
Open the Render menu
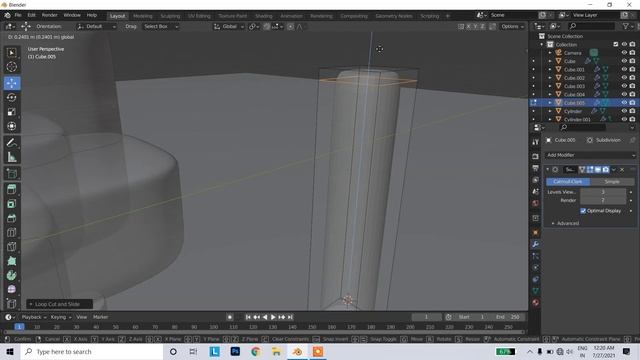(49, 15)
